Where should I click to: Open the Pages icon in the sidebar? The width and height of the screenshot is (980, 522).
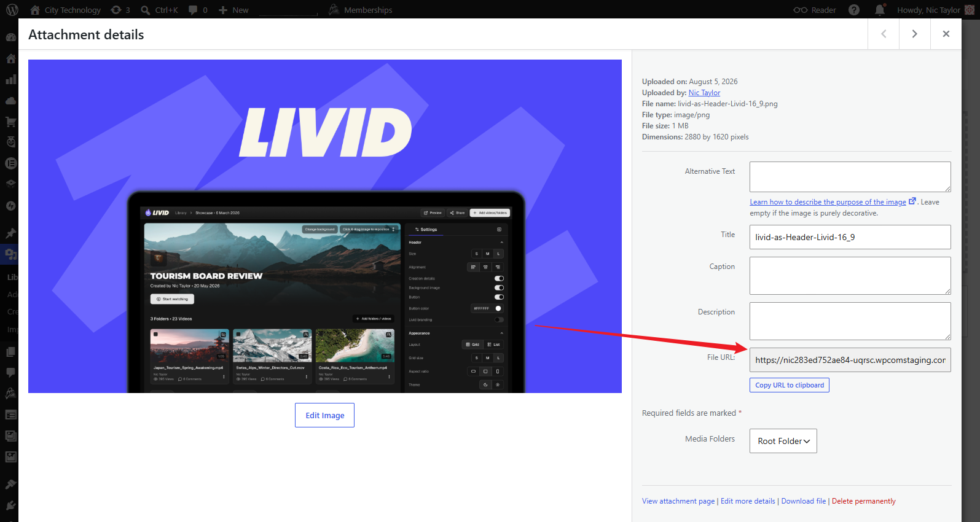(10, 352)
